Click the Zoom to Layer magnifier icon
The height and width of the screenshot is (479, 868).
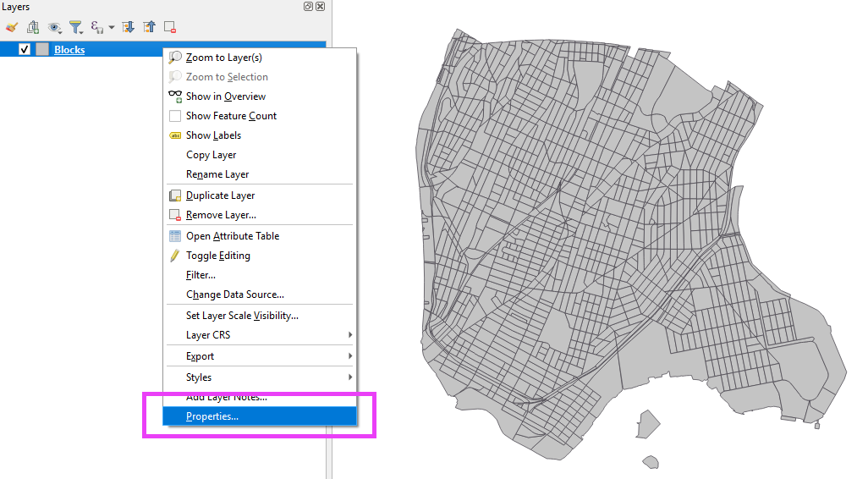tap(175, 57)
